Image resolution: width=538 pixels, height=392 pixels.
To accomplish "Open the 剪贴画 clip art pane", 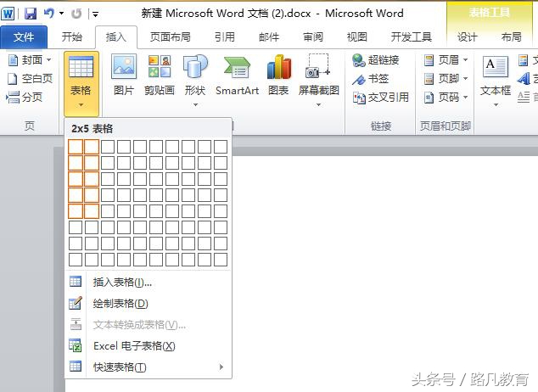I will click(x=160, y=76).
